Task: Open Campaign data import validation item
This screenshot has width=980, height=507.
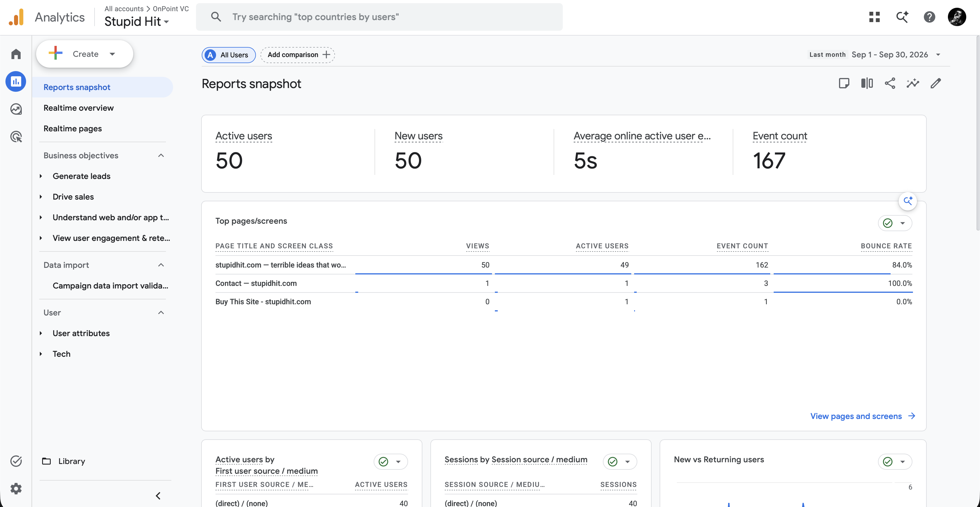Action: 110,286
